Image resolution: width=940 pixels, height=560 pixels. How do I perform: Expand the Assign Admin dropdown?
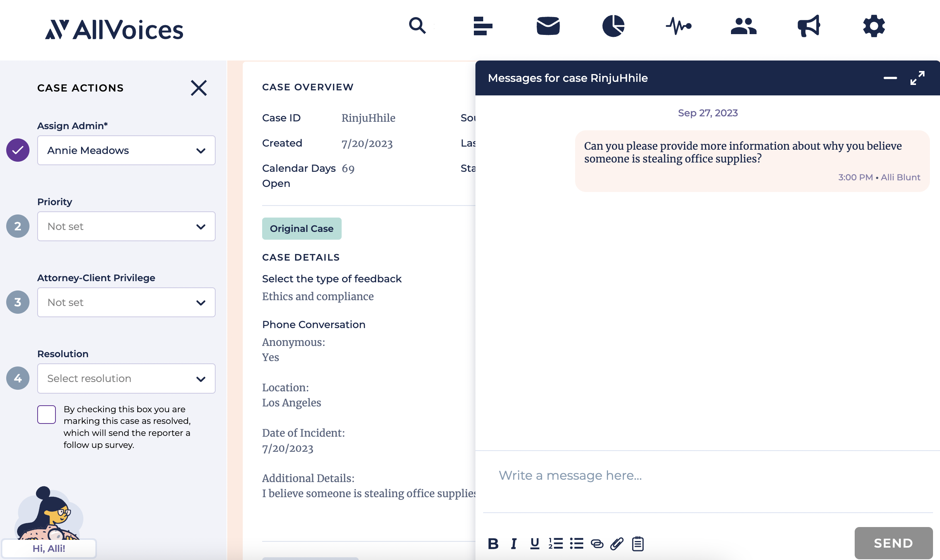click(x=126, y=150)
